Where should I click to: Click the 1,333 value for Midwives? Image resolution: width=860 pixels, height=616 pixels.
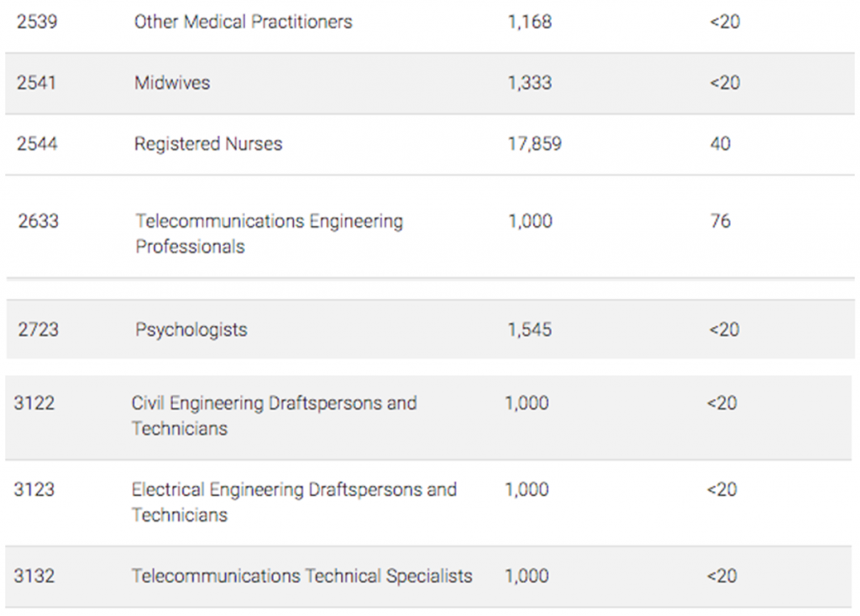tap(529, 83)
